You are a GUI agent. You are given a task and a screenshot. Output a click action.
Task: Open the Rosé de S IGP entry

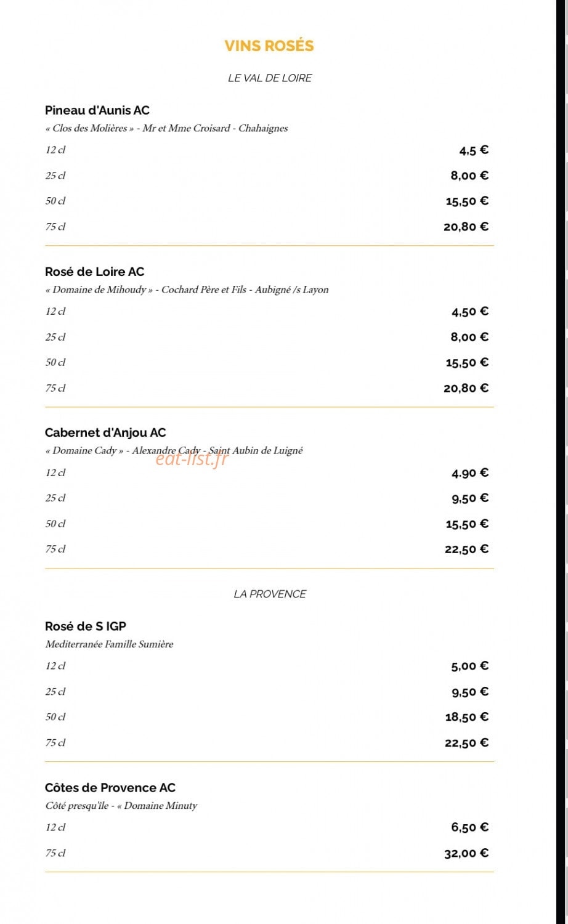86,626
